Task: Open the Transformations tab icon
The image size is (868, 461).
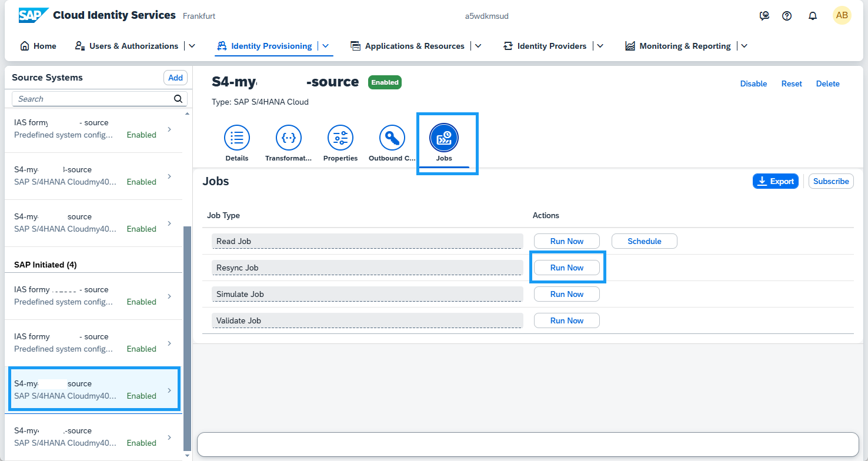Action: coord(289,138)
